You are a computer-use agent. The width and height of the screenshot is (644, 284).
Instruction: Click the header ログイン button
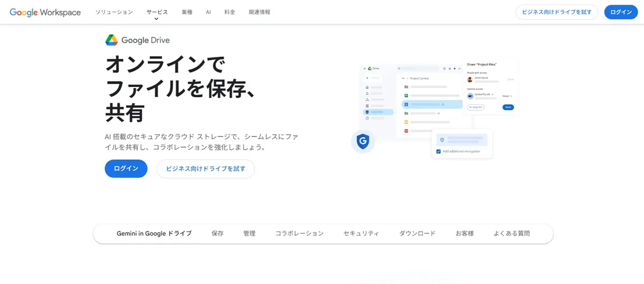click(x=621, y=12)
